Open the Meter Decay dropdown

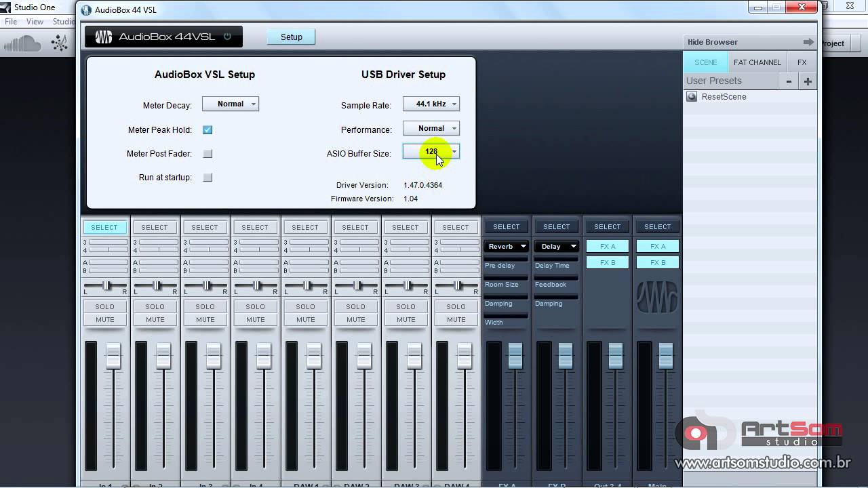click(231, 104)
